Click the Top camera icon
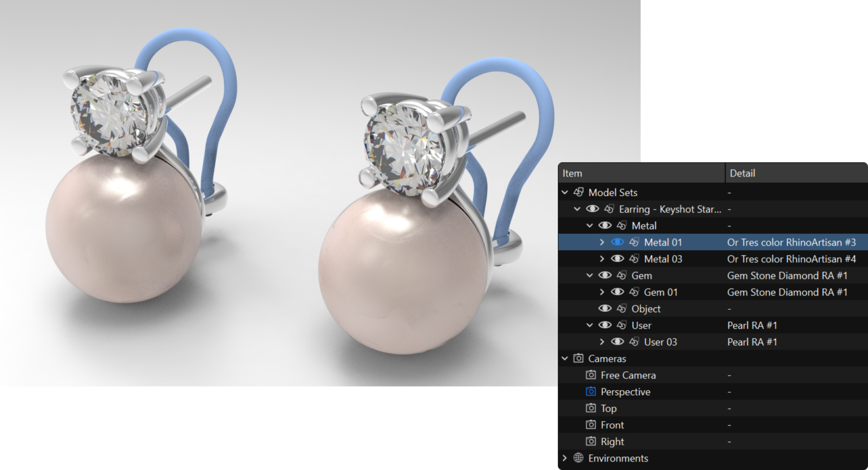The height and width of the screenshot is (470, 868). coord(591,408)
